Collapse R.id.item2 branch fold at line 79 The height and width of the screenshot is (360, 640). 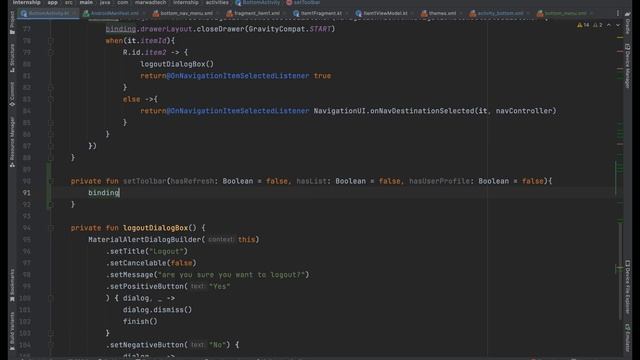[51, 53]
